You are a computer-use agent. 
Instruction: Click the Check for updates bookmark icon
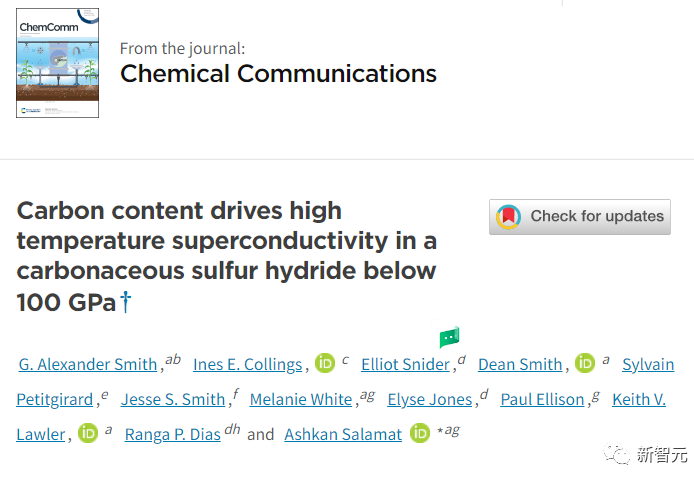509,217
